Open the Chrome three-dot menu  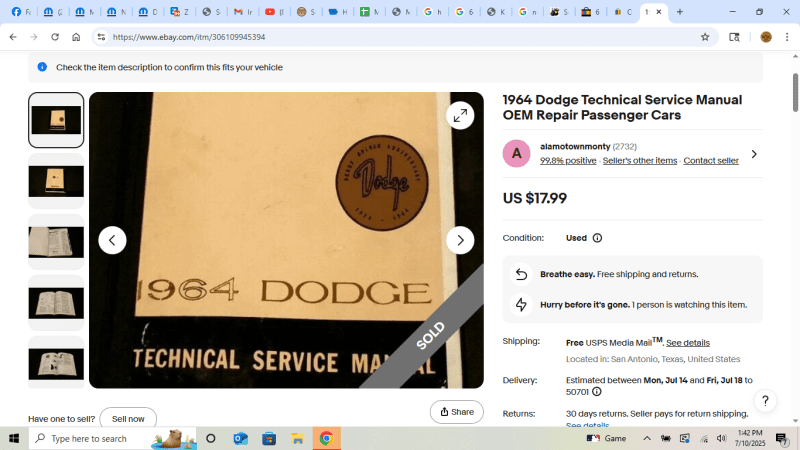(787, 37)
